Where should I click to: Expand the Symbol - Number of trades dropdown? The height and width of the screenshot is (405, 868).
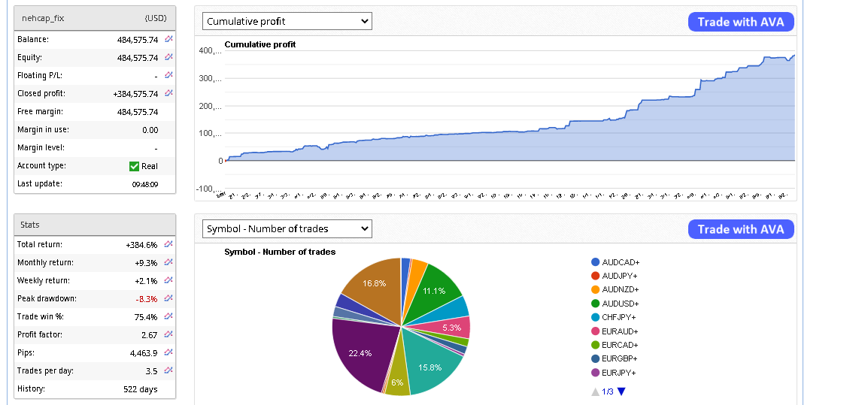point(287,228)
